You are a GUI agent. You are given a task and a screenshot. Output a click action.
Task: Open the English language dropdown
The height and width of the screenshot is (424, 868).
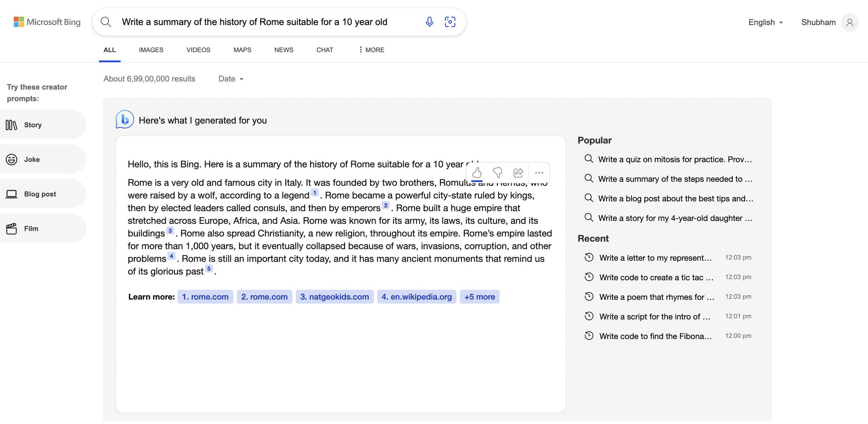pyautogui.click(x=765, y=22)
